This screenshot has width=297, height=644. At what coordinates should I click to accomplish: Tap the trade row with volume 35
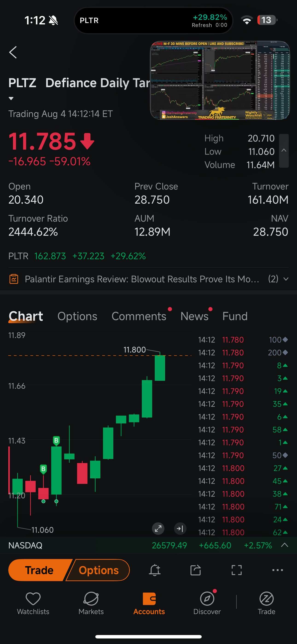click(x=243, y=404)
